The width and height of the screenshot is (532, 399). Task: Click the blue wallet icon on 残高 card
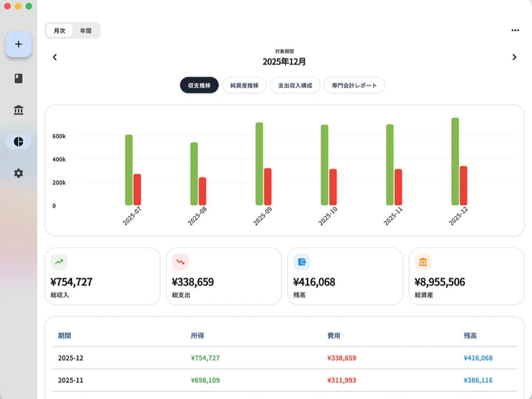pyautogui.click(x=301, y=262)
